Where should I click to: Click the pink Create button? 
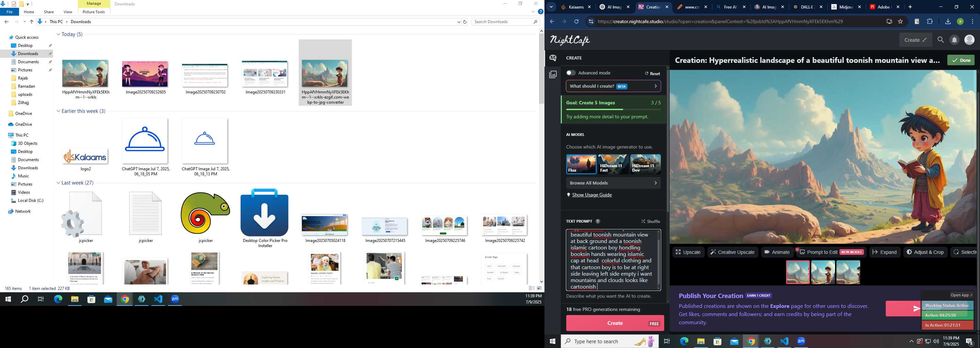[x=615, y=323]
